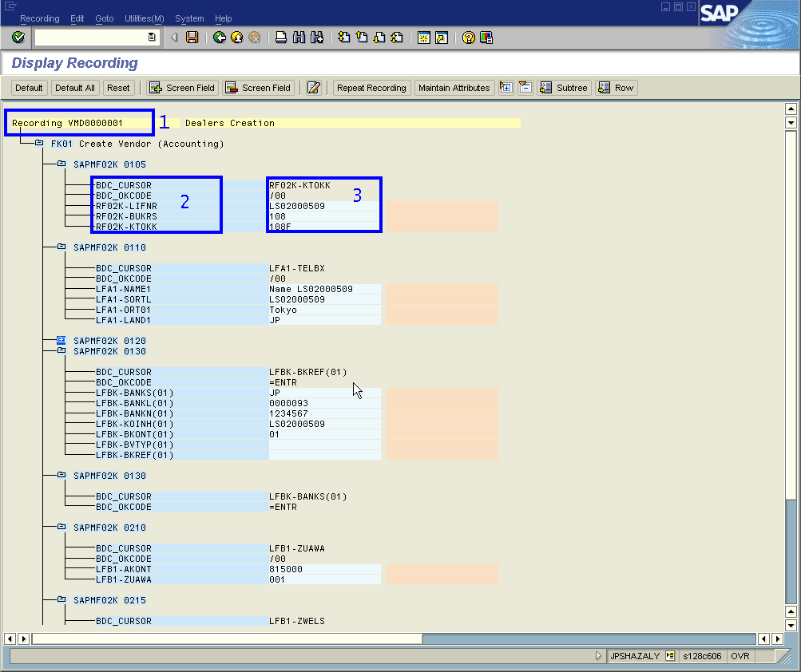Expand the SAPMF02K 0120 subtree
801x672 pixels.
tap(60, 339)
